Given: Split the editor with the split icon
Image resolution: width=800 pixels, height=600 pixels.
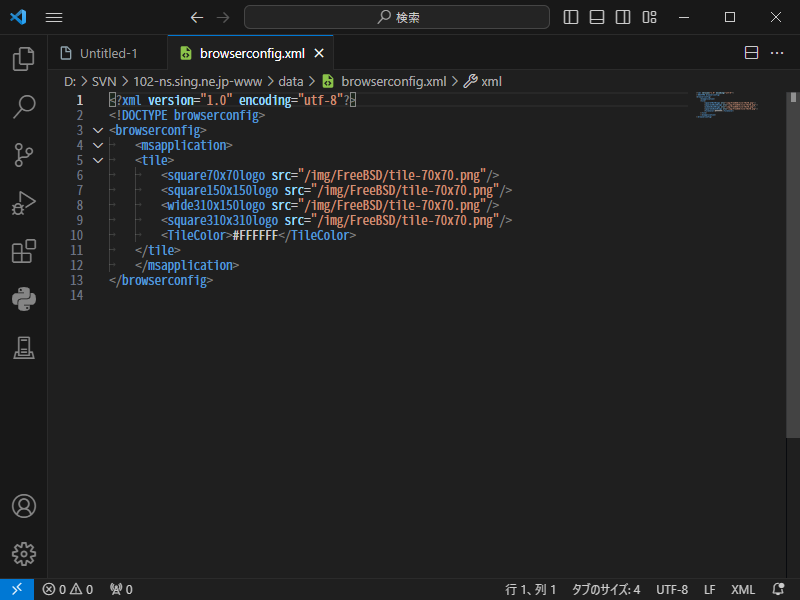Looking at the screenshot, I should tap(751, 53).
